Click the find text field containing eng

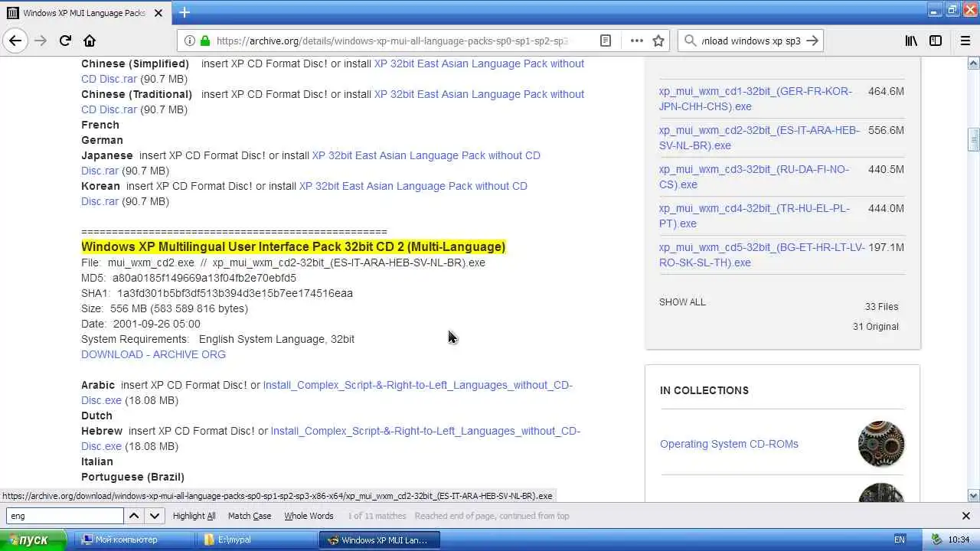tap(65, 516)
